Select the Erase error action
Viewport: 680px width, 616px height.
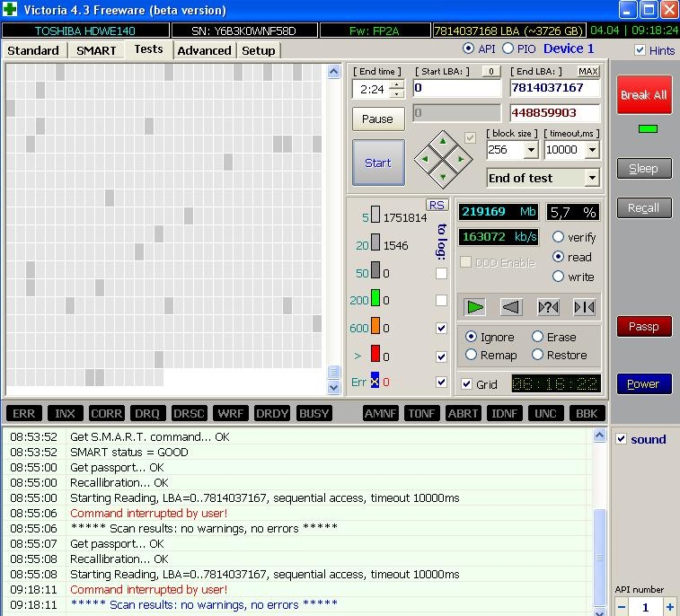pyautogui.click(x=537, y=337)
